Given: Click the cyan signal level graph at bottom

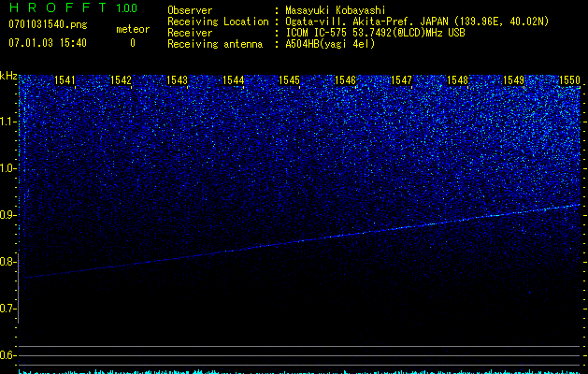Looking at the screenshot, I should coord(300,372).
